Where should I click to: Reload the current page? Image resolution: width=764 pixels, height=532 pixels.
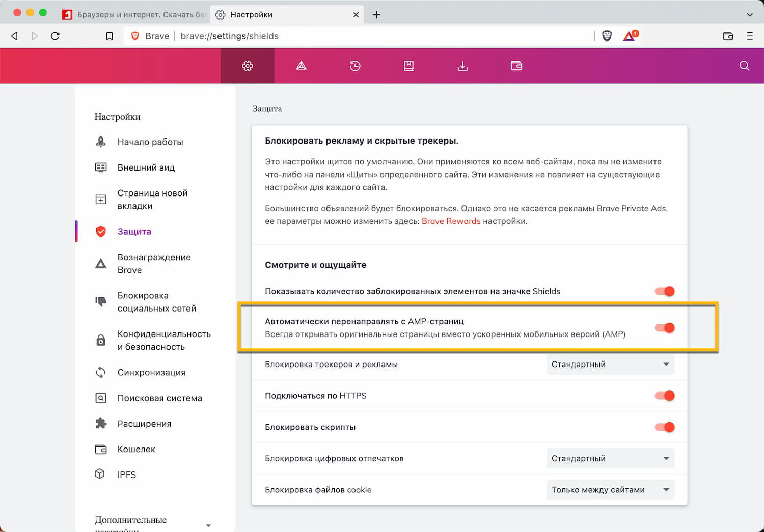(56, 36)
